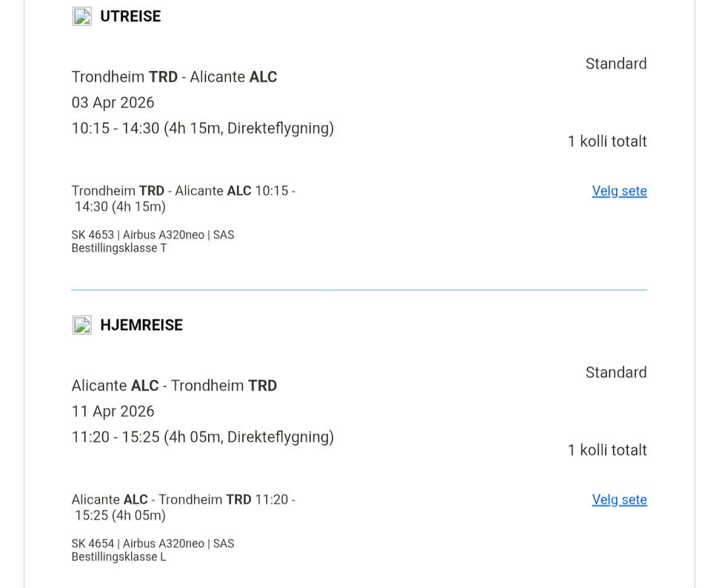Click the Standard fare label for the return flight
The image size is (711, 588).
click(615, 373)
